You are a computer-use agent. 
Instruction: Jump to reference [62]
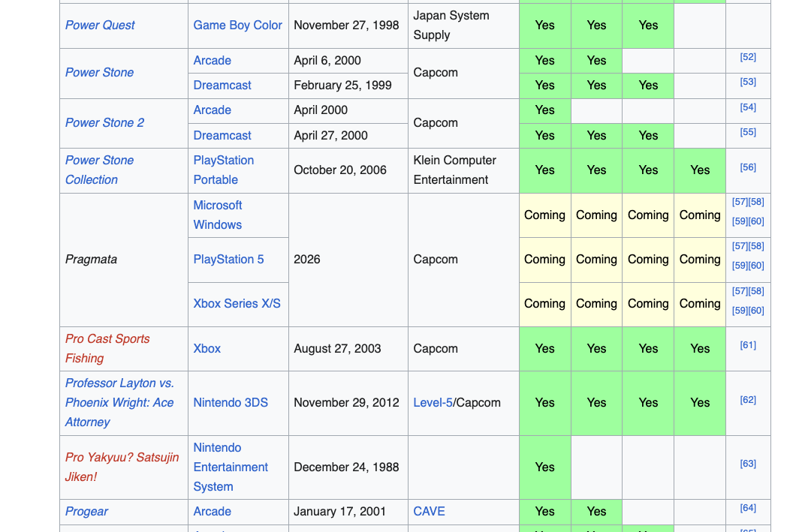pyautogui.click(x=748, y=400)
